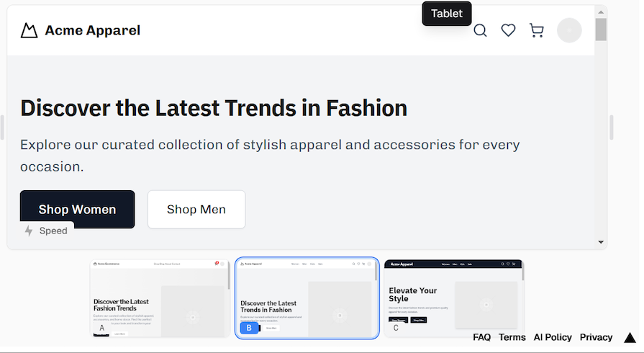Click the Acme Apparel mountain logo icon
This screenshot has width=644, height=353.
pyautogui.click(x=29, y=30)
